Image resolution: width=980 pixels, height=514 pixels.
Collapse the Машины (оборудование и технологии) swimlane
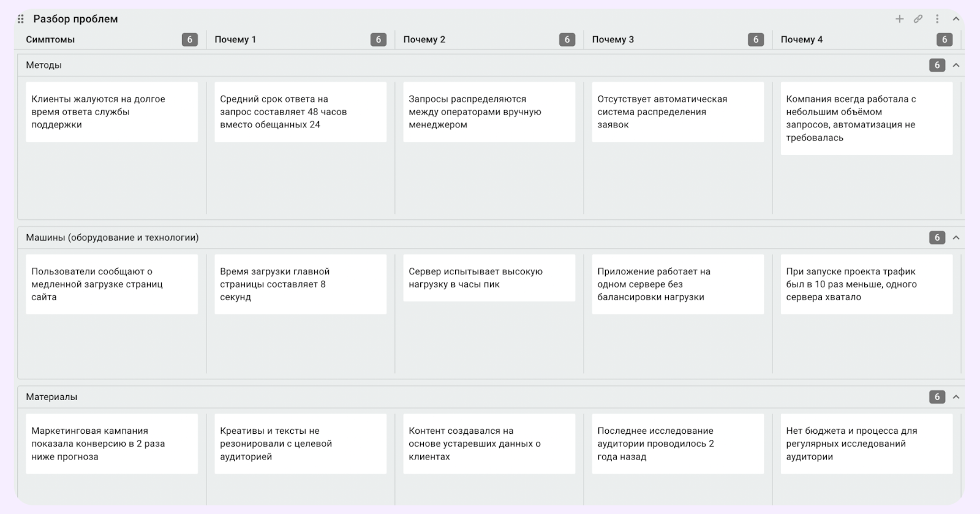click(x=956, y=238)
